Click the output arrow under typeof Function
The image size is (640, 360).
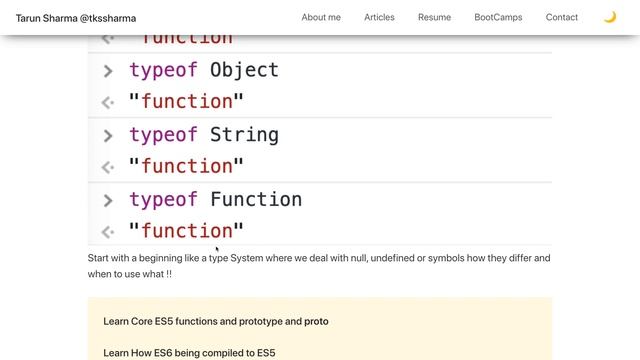click(x=108, y=232)
